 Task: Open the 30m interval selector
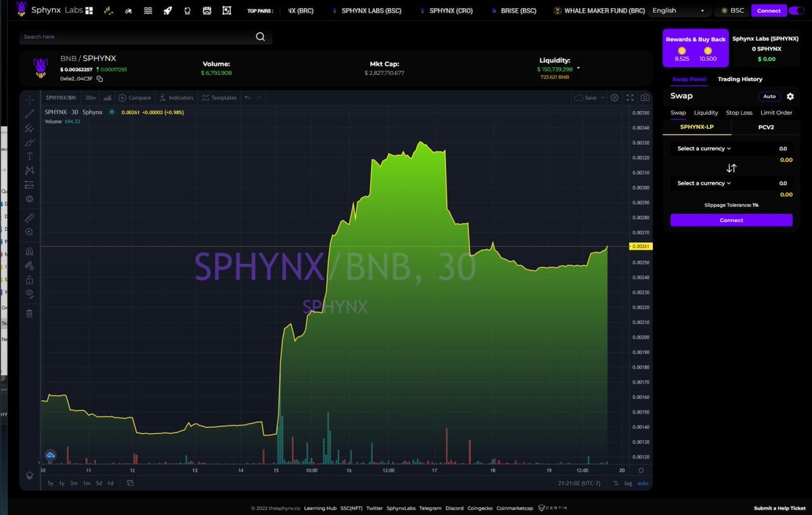(90, 97)
